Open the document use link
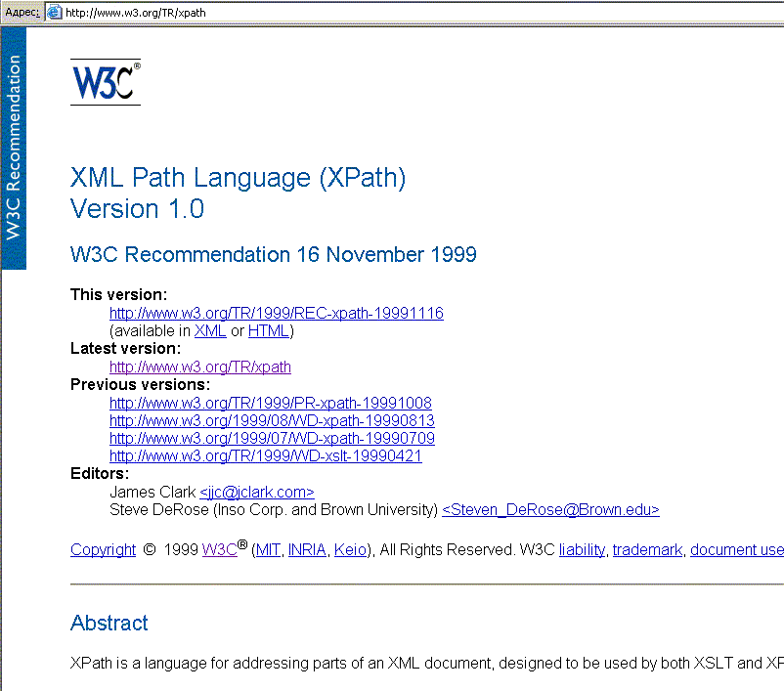This screenshot has width=784, height=691. pos(737,549)
